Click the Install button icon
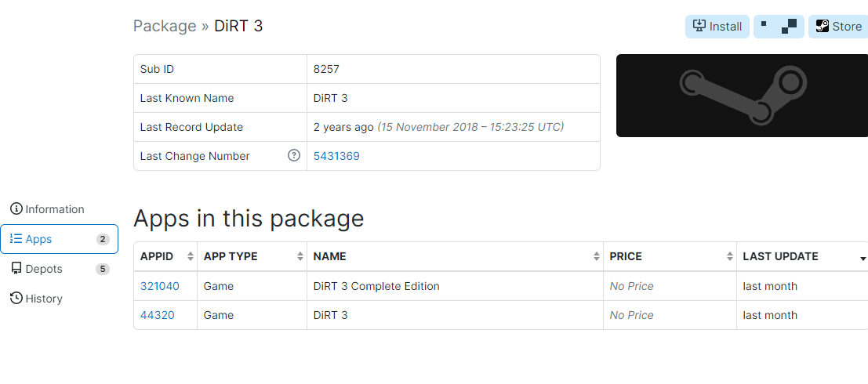 coord(699,26)
